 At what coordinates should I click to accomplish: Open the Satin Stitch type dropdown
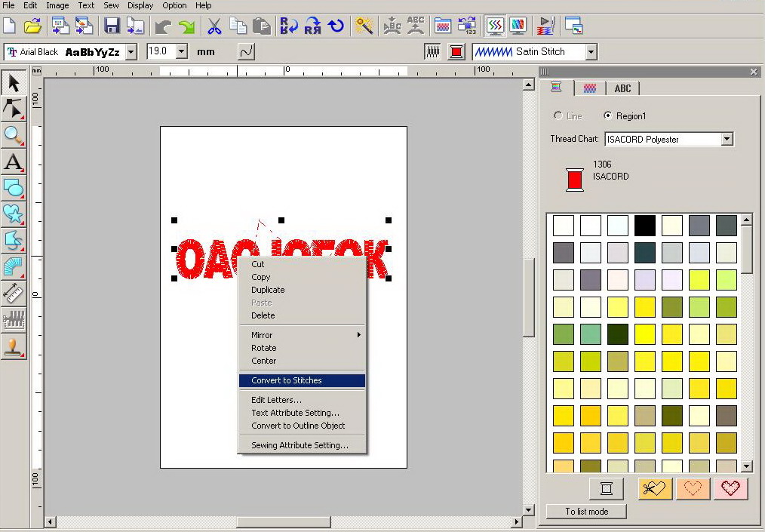[591, 52]
